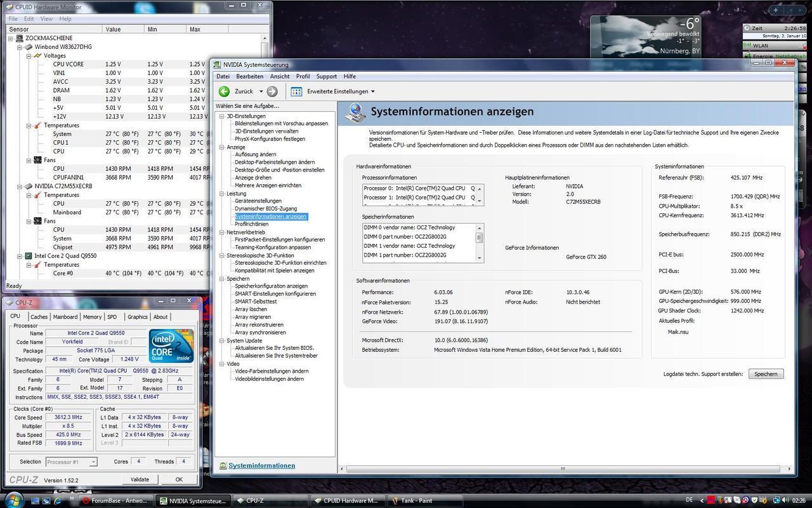Select Geräteeinstellungen under Leistung
The image size is (812, 508).
coord(258,201)
